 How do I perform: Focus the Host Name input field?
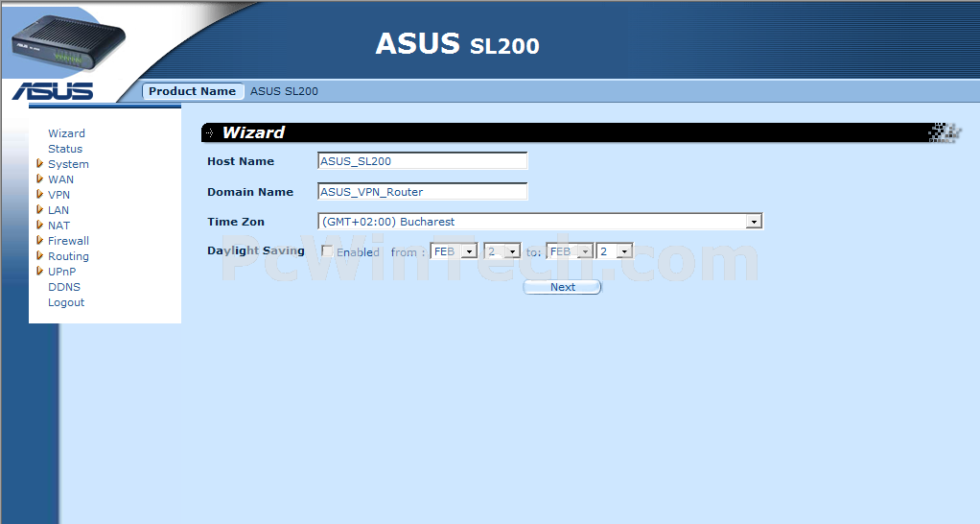point(423,160)
